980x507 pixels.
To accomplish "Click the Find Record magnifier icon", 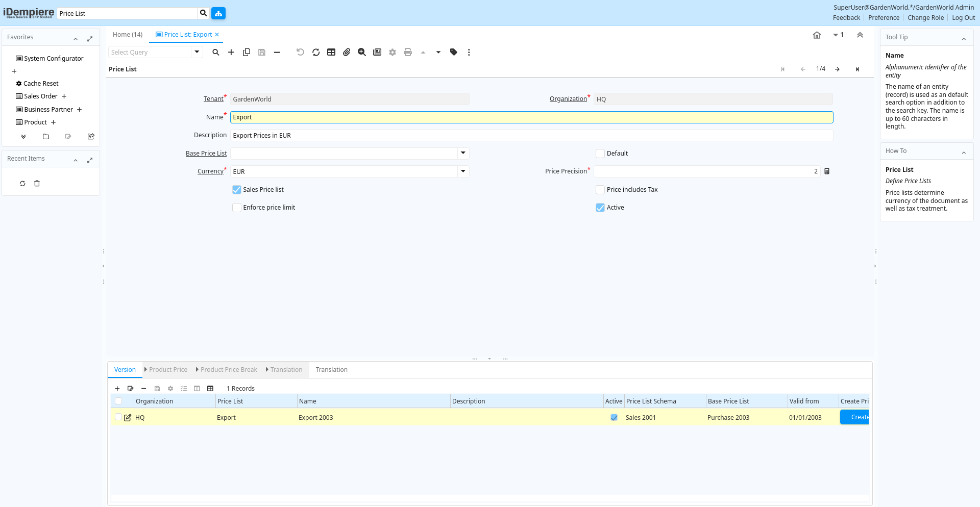I will pos(216,52).
